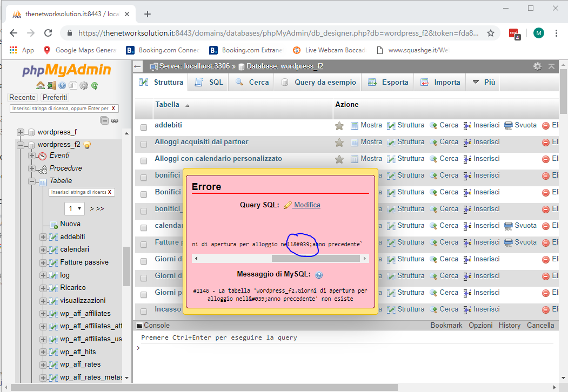Click Console Bookmark link

point(446,326)
